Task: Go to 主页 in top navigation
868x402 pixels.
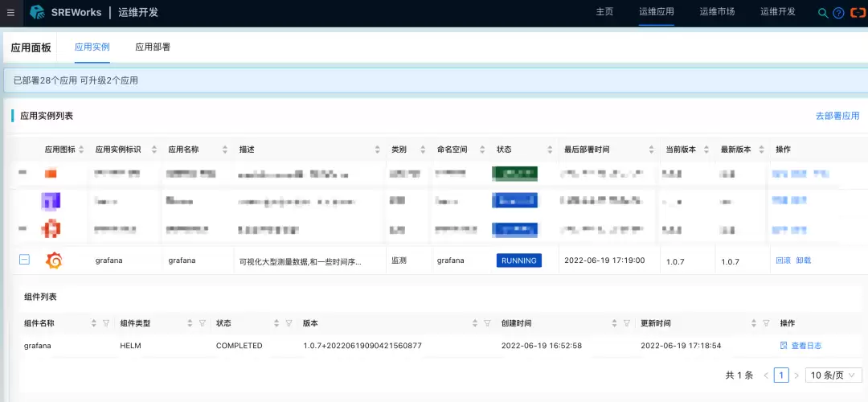Action: (x=604, y=11)
